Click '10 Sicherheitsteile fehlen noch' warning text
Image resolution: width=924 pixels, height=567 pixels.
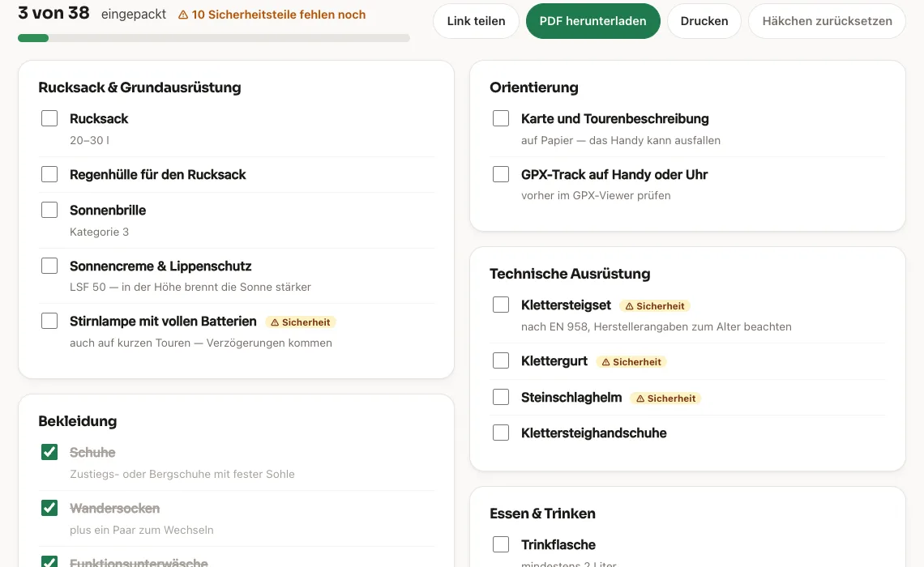[279, 15]
